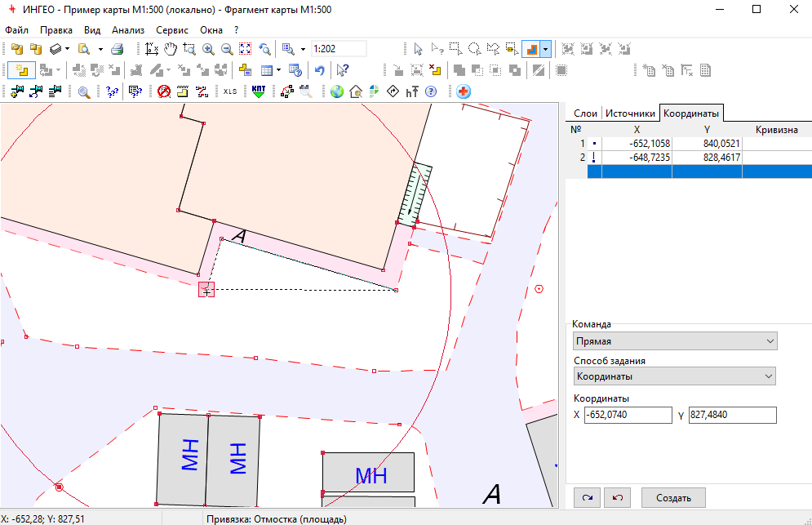
Task: Open the Вид menu
Action: pos(92,30)
